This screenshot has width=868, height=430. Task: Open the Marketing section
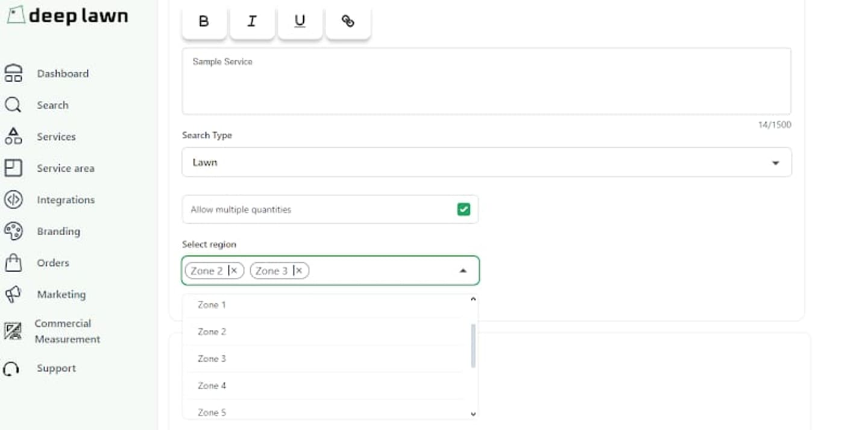61,294
